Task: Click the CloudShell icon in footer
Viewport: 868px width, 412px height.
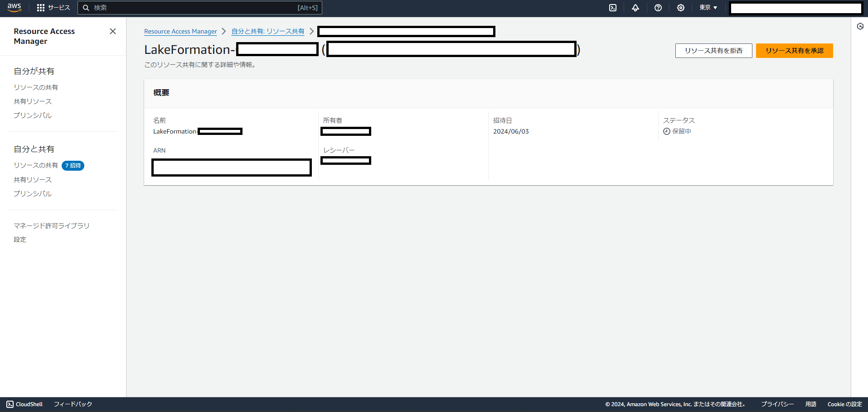Action: coord(10,404)
